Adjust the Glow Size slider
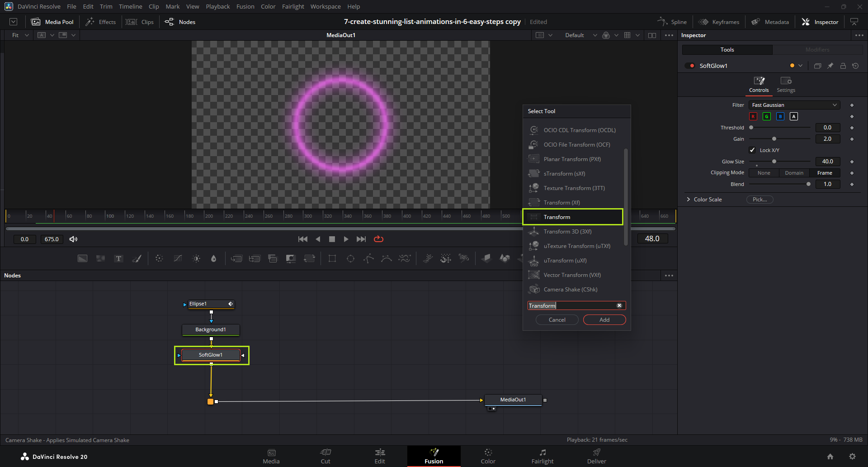This screenshot has width=868, height=467. coord(774,162)
